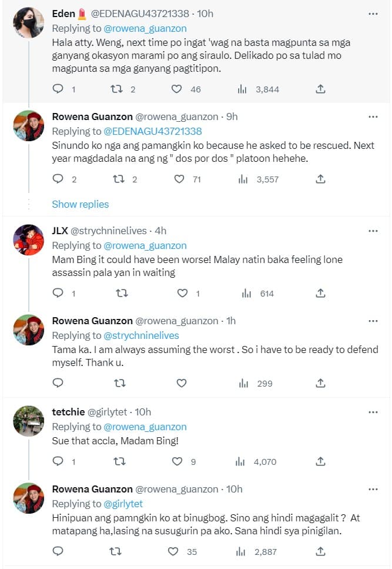The height and width of the screenshot is (569, 392).
Task: Open more options on tetchie's tweet
Action: (373, 412)
